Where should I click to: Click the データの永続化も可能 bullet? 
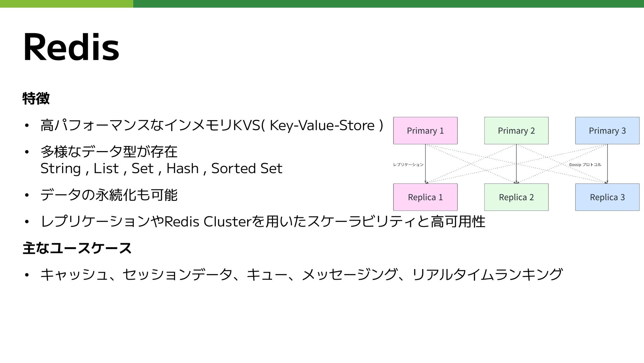click(x=109, y=195)
